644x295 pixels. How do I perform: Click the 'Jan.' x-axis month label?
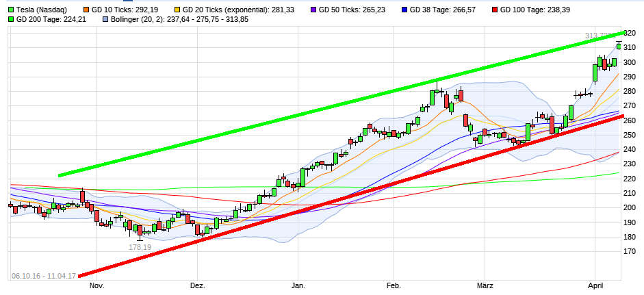298,285
